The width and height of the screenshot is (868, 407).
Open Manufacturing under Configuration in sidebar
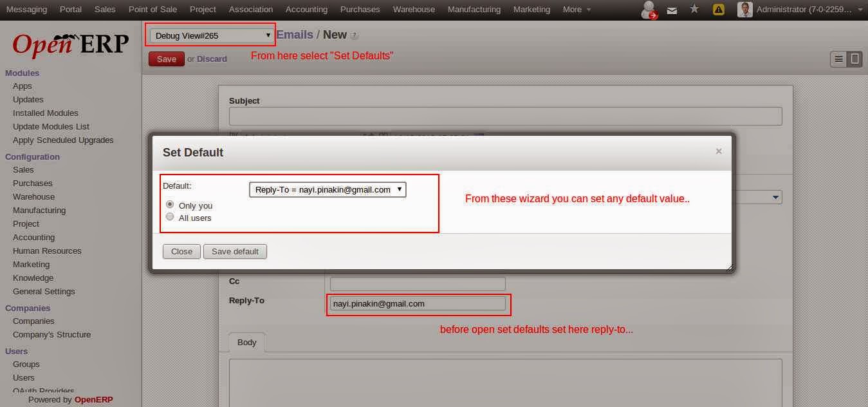point(39,211)
